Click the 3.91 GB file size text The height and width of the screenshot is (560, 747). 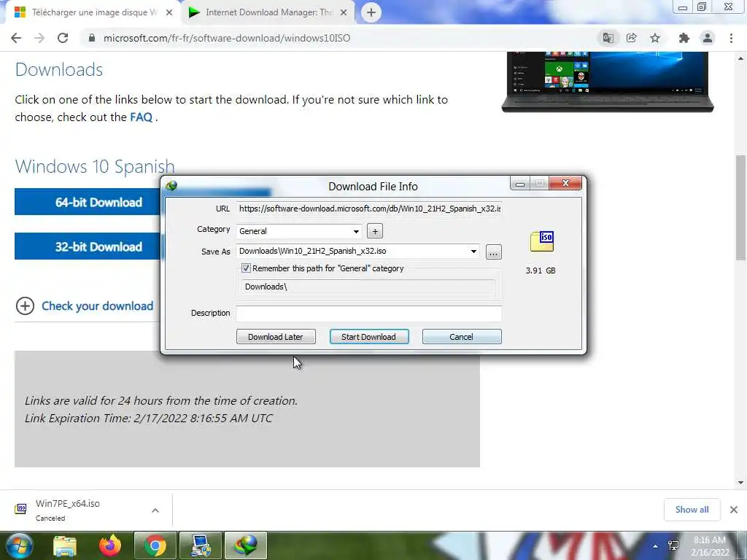(541, 271)
